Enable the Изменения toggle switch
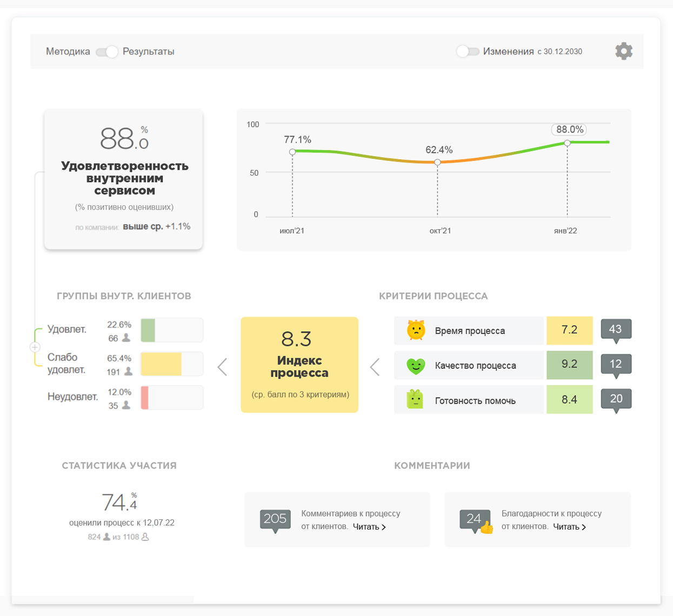The width and height of the screenshot is (673, 616). 467,51
